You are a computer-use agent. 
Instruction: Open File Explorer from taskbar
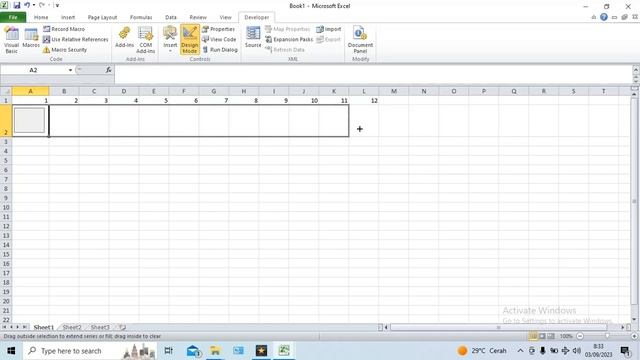tap(215, 351)
